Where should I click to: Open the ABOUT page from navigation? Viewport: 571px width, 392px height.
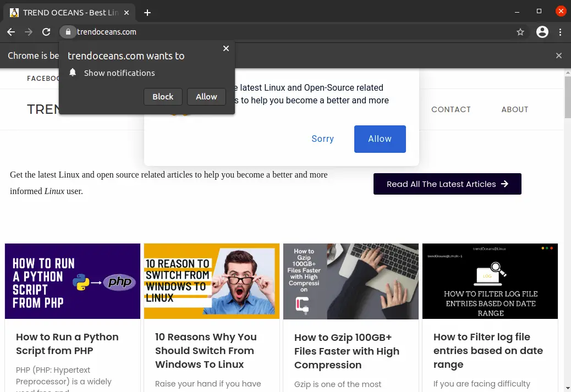tap(514, 109)
